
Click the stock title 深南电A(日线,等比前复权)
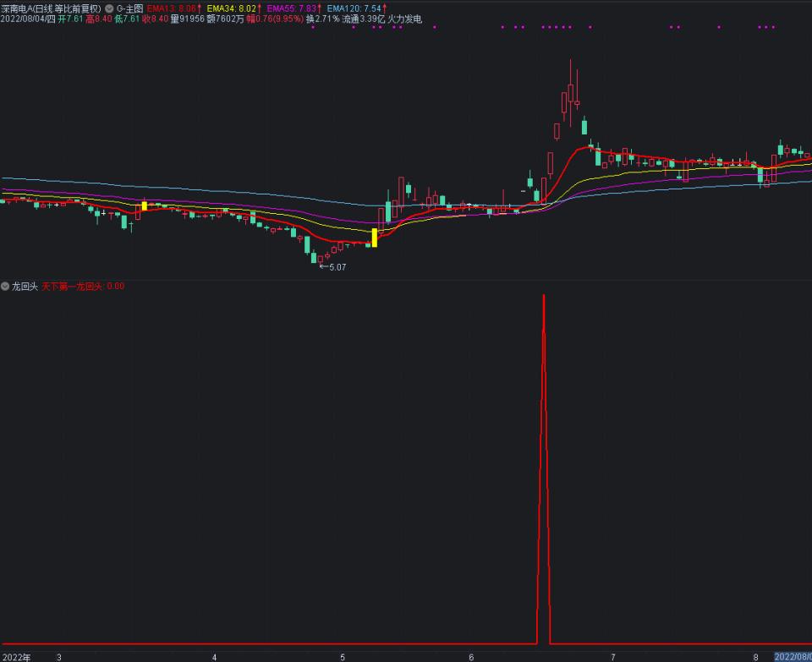(x=51, y=8)
